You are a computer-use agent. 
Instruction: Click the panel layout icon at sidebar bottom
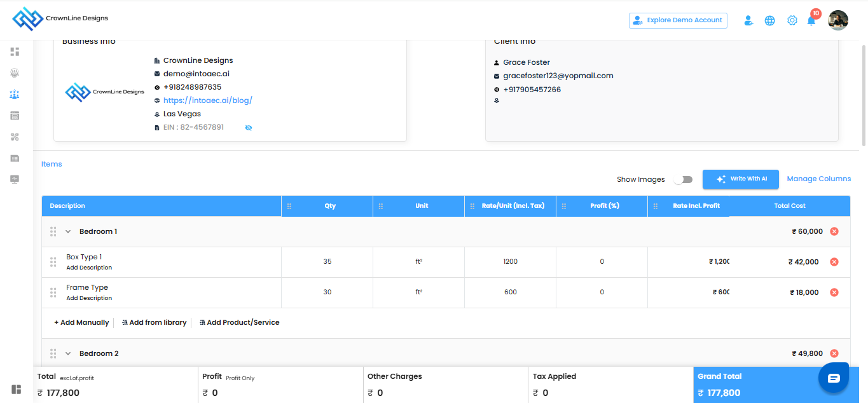pyautogui.click(x=17, y=389)
